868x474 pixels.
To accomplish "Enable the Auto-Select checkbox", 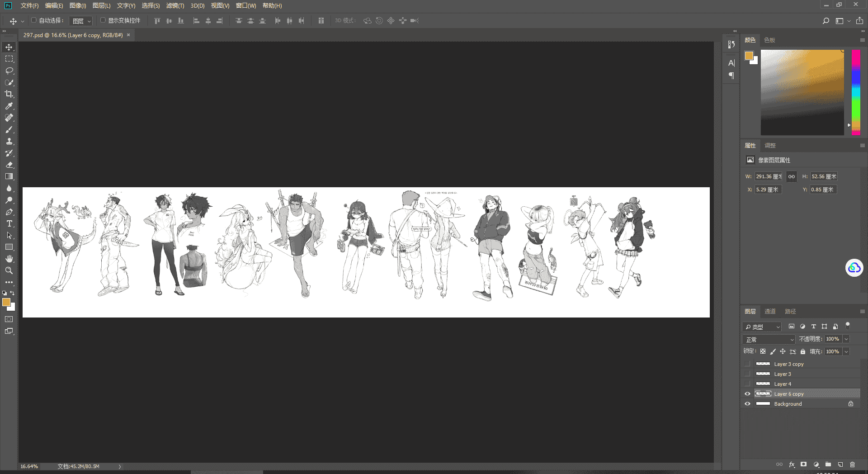I will (34, 20).
